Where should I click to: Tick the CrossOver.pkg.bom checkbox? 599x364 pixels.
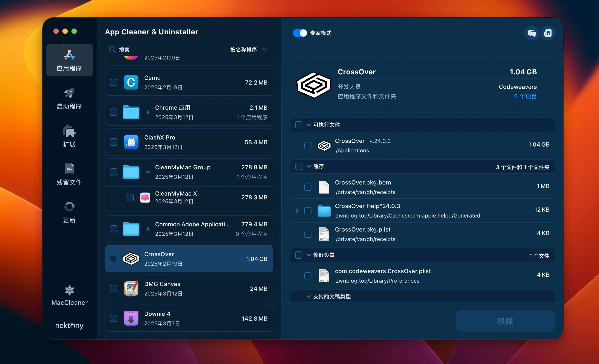pyautogui.click(x=308, y=187)
